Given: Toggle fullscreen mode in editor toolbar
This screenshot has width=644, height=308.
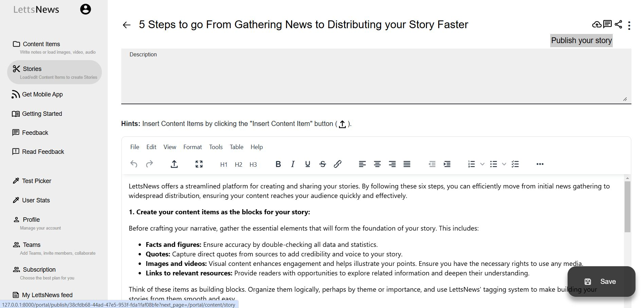Looking at the screenshot, I should tap(199, 164).
